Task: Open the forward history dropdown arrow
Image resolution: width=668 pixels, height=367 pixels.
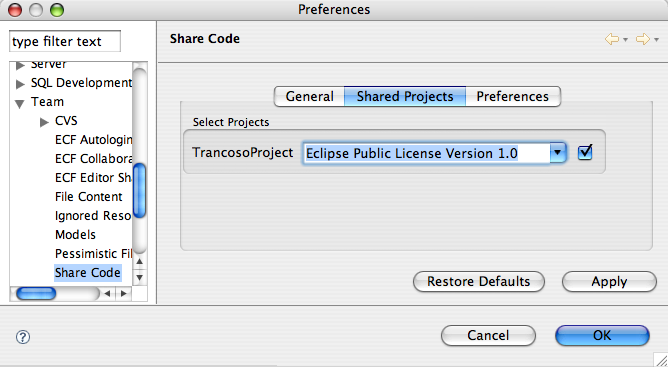Action: (656, 40)
